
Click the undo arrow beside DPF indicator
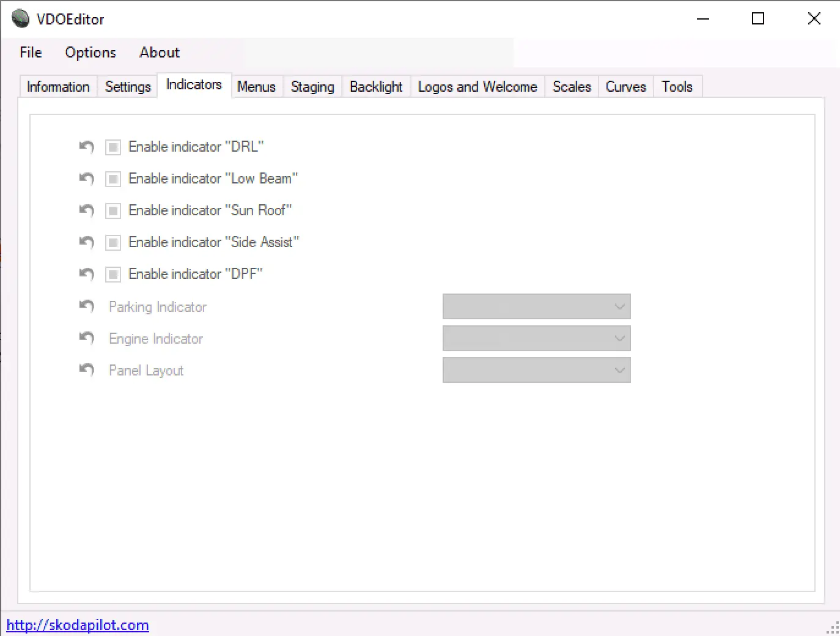pyautogui.click(x=87, y=274)
